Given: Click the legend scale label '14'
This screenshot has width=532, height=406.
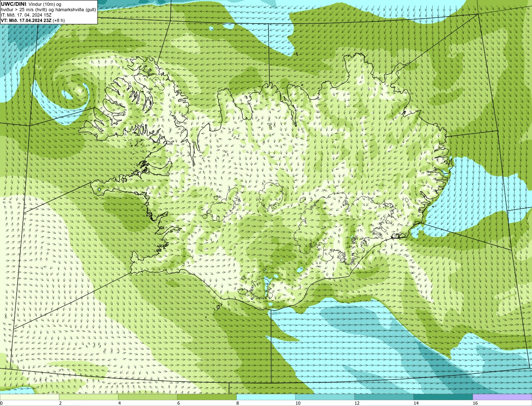Looking at the screenshot, I should [416, 403].
